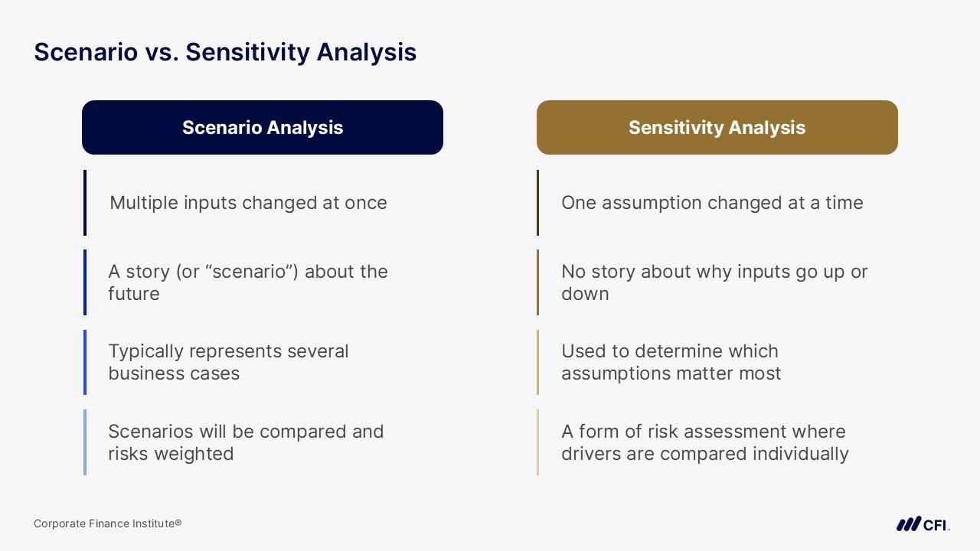Viewport: 980px width, 551px height.
Task: Click pale beige bar beside A form of risk
Action: click(538, 442)
